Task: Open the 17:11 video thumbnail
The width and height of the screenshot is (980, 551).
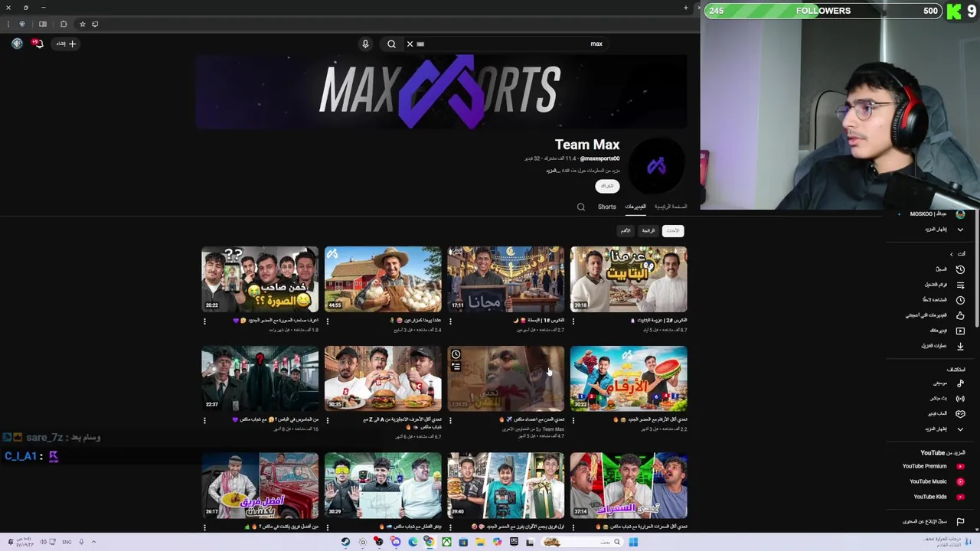Action: click(x=505, y=279)
